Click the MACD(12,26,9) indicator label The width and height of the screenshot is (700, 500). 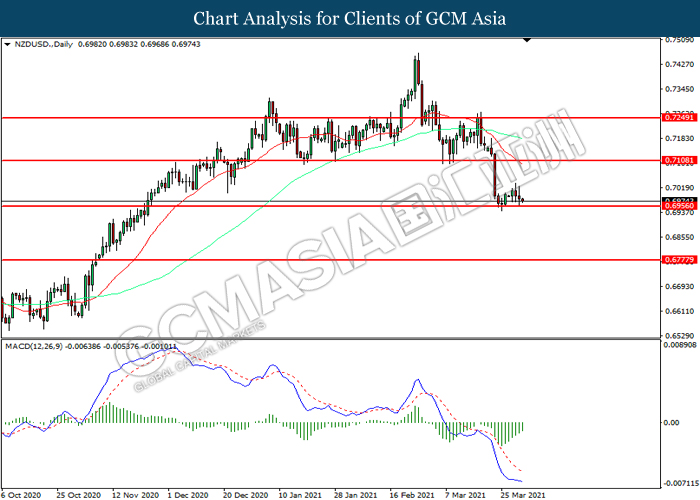click(x=34, y=346)
